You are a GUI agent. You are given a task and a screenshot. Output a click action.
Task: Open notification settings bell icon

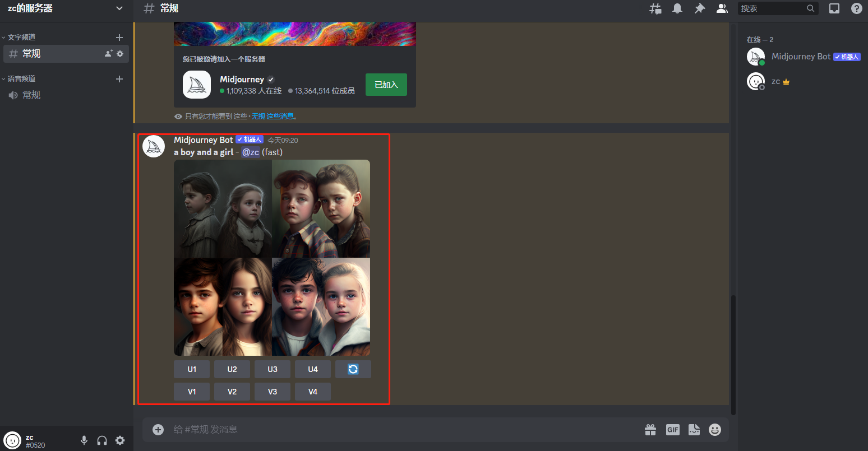(x=677, y=8)
